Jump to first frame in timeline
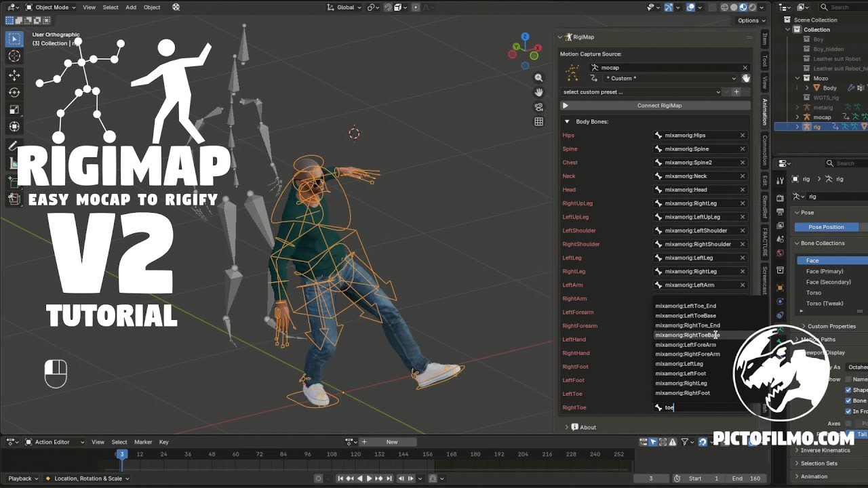Screen dimensions: 868x488 click(x=340, y=479)
